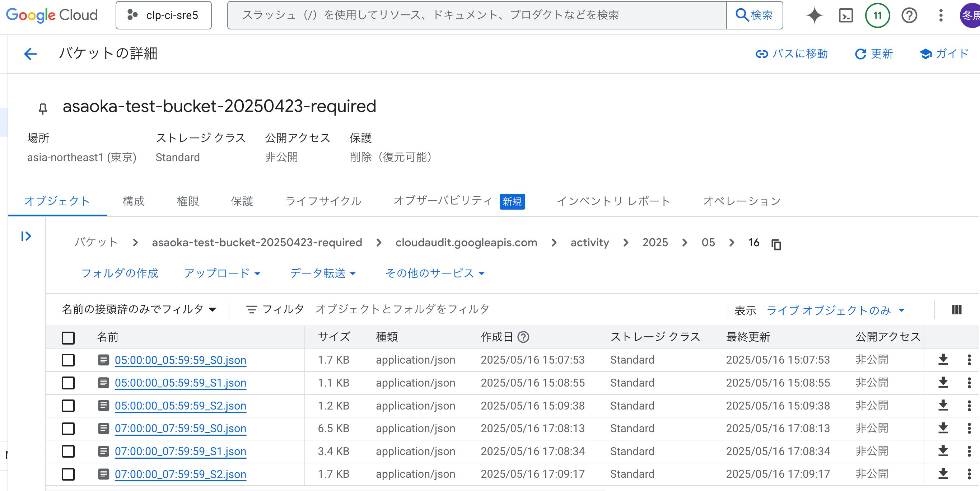Pin the bucket using the pin icon
980x491 pixels.
pyautogui.click(x=43, y=109)
